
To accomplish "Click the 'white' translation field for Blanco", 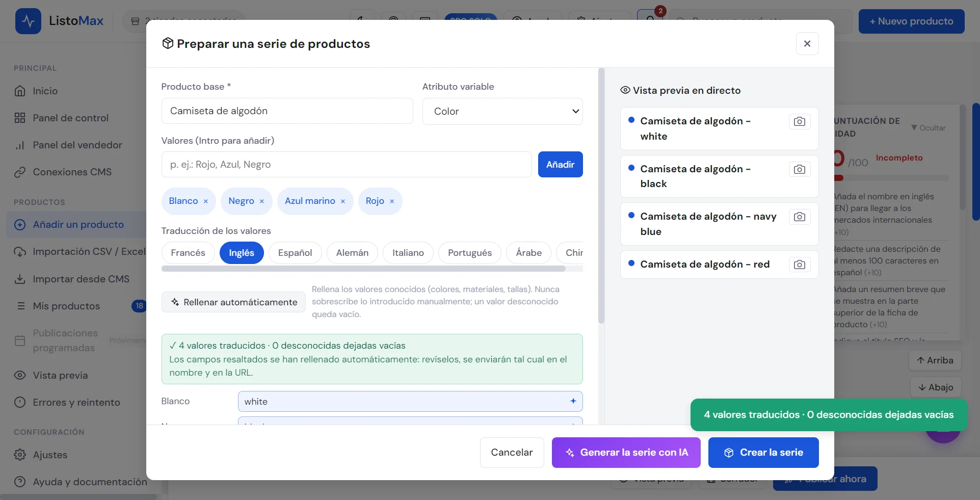I will pyautogui.click(x=410, y=402).
